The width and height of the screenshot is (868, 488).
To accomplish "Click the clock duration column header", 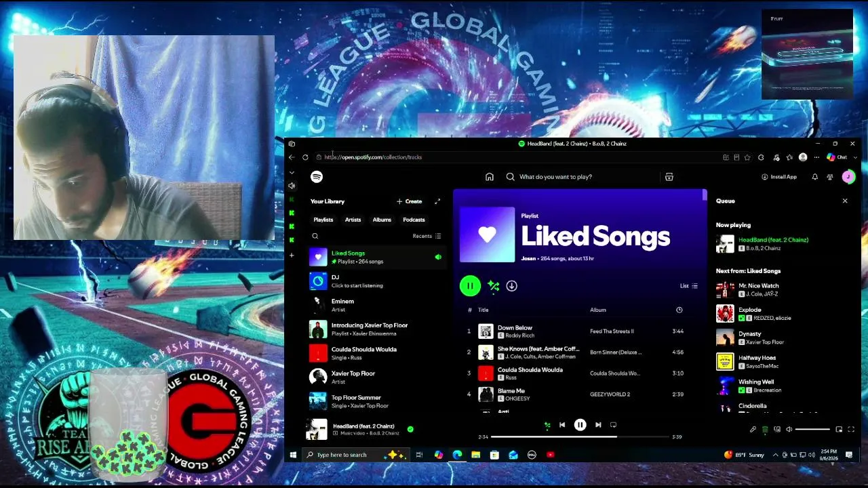I will pos(679,310).
